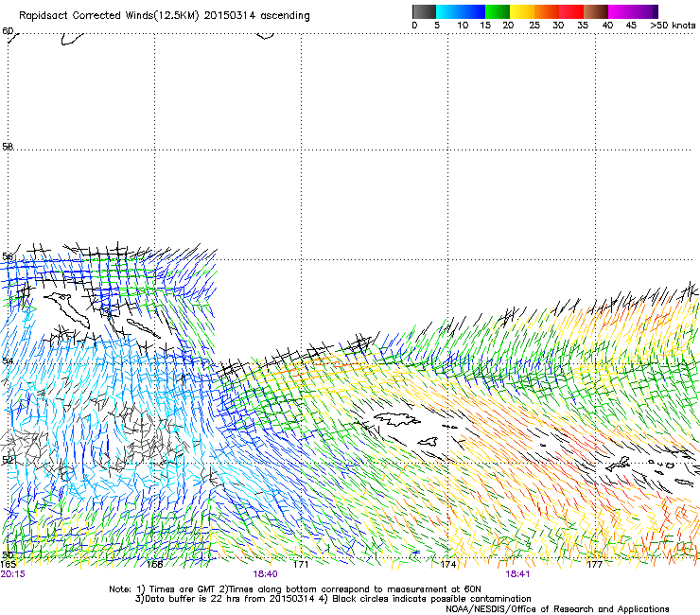Click the purple time stamp 20:15
The height and width of the screenshot is (615, 700).
(13, 574)
